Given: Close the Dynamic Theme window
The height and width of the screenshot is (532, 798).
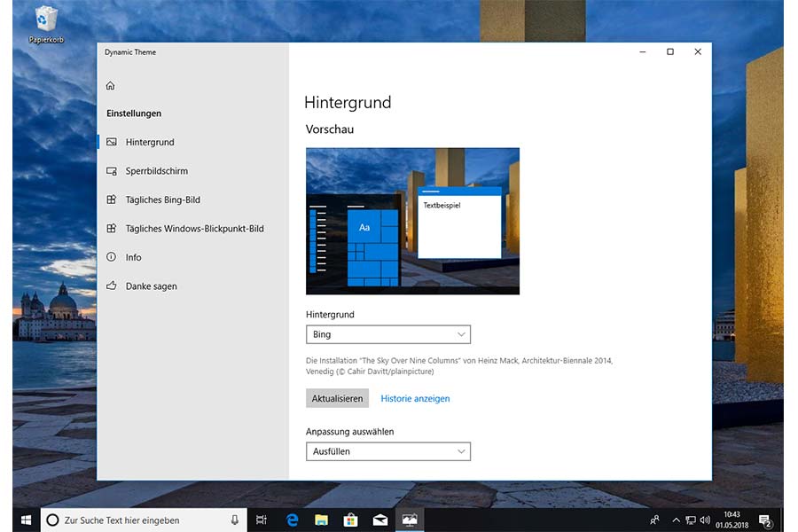Looking at the screenshot, I should 698,52.
